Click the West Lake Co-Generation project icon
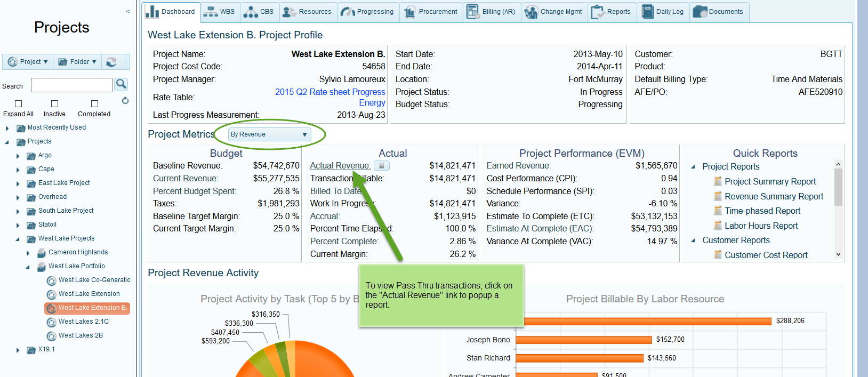Screen dimensions: 868x377 (52, 280)
